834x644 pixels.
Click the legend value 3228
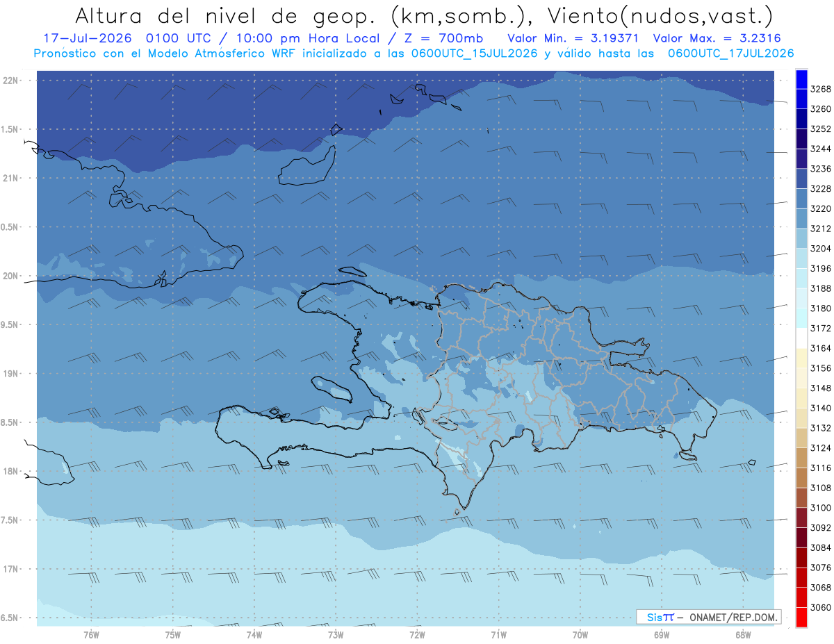821,189
